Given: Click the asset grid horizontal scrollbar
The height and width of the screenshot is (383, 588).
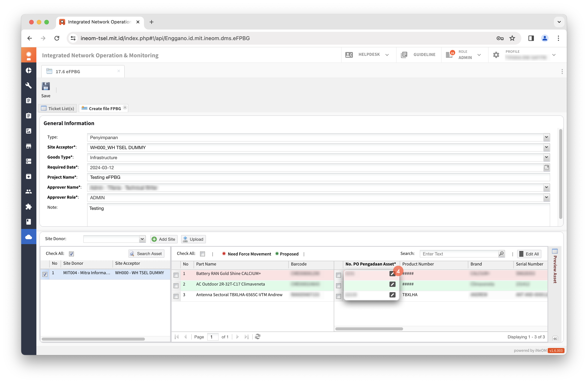Looking at the screenshot, I should coord(369,329).
